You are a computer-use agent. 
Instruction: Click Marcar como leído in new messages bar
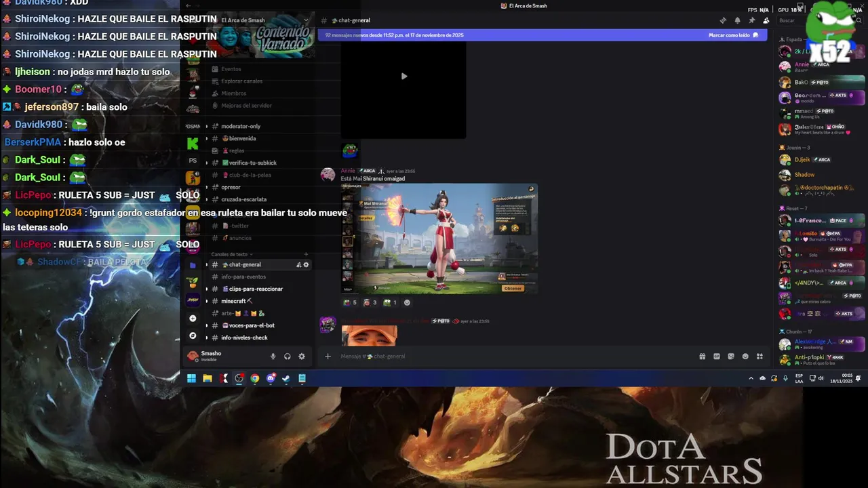tap(734, 35)
